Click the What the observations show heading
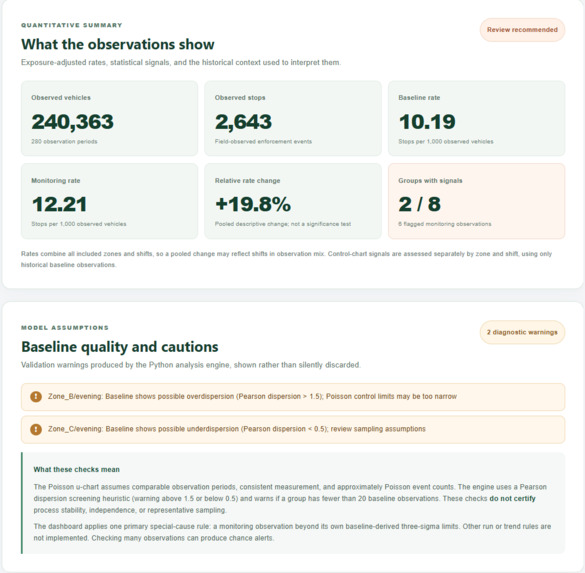This screenshot has height=573, width=585. click(118, 44)
